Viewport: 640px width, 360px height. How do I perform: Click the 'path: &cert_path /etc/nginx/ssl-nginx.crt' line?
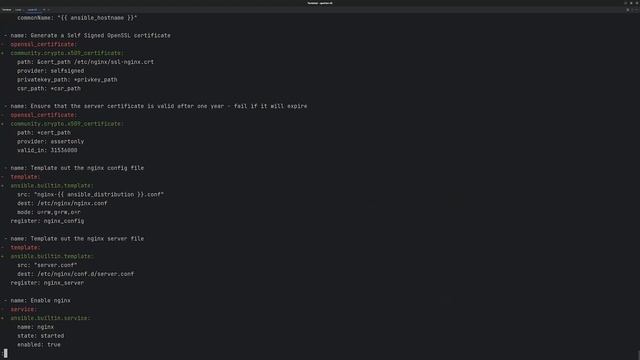click(x=85, y=62)
